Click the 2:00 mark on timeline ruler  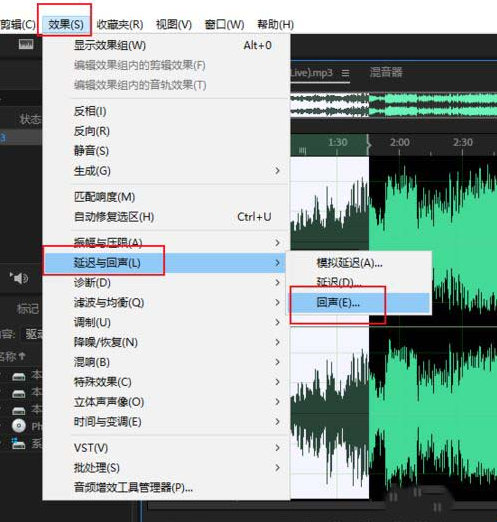pos(399,143)
